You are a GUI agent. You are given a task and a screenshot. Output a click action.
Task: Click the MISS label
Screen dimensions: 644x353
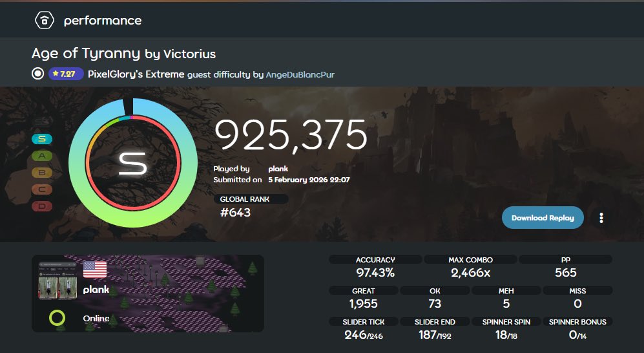(x=577, y=291)
